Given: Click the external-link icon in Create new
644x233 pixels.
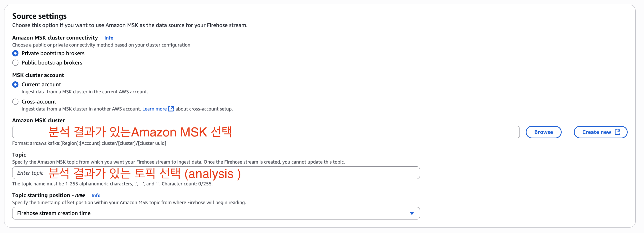Looking at the screenshot, I should tap(617, 132).
